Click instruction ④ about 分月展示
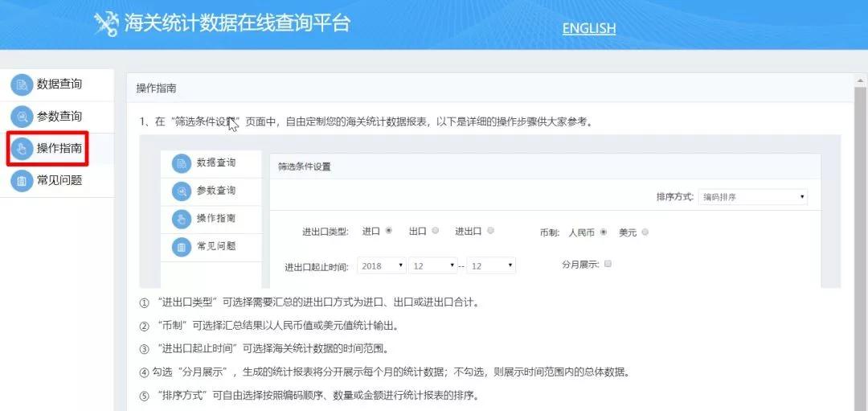Viewport: 868px width, 411px height. click(x=384, y=372)
